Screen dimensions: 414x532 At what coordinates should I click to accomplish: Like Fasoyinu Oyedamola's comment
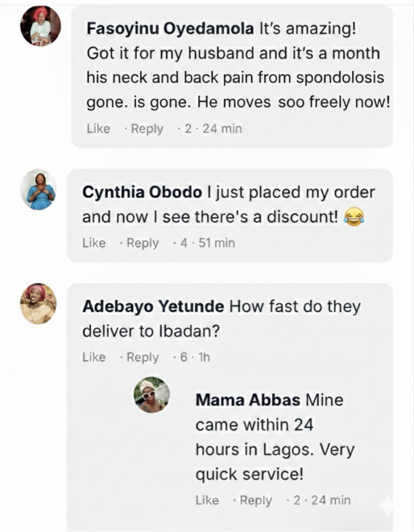[98, 128]
